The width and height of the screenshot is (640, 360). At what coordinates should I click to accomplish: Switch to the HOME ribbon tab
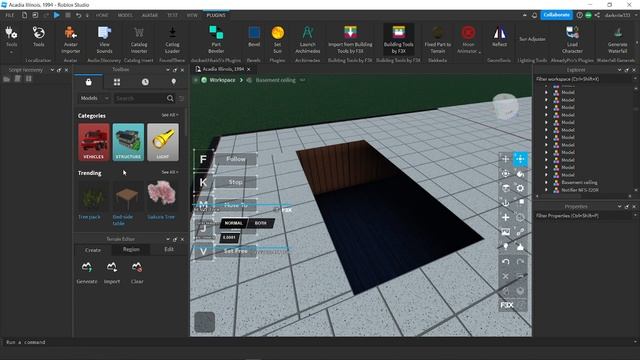[102, 15]
